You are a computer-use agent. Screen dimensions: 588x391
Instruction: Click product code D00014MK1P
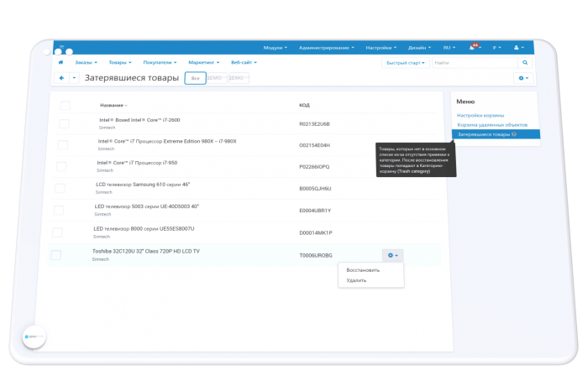pyautogui.click(x=316, y=233)
